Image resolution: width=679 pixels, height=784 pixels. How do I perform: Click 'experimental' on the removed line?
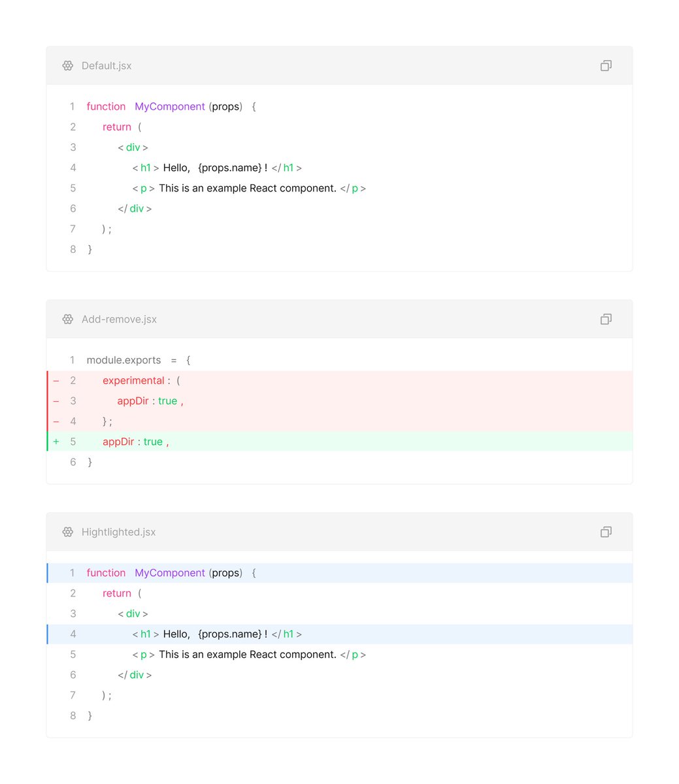tap(133, 380)
